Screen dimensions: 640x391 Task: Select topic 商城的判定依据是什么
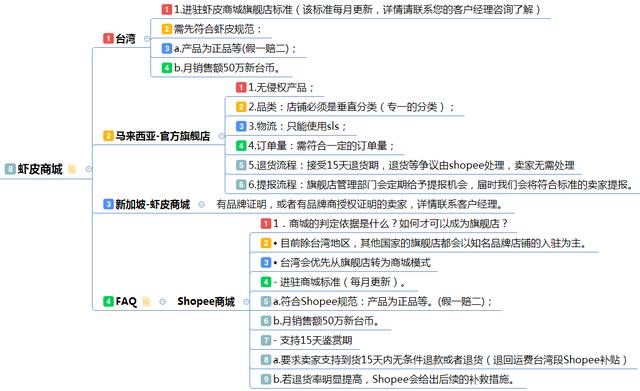[x=391, y=224]
